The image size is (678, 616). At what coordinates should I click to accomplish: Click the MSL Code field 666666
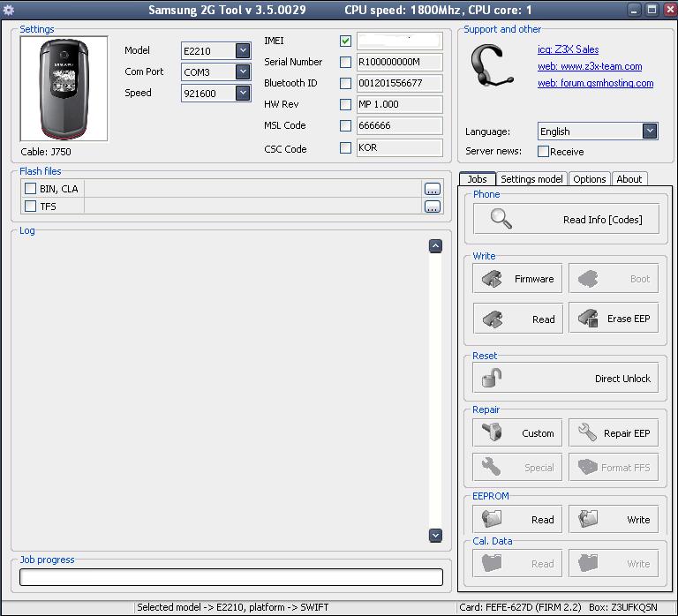tap(400, 126)
